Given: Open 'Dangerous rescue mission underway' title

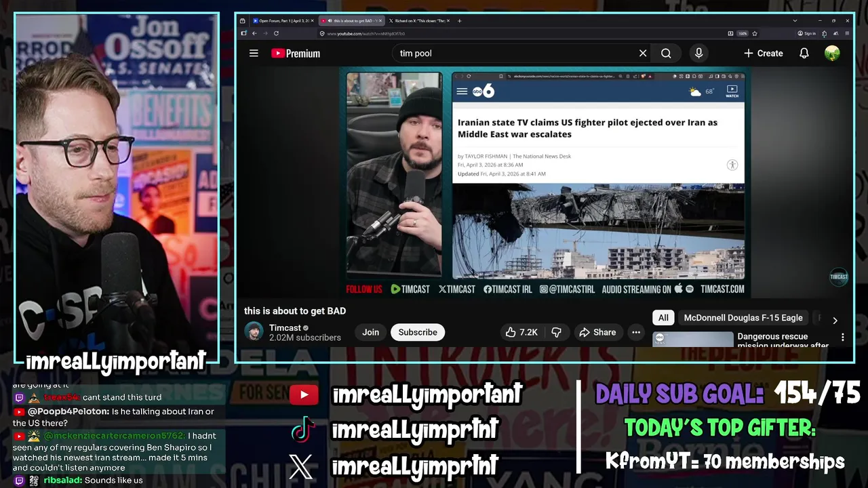Looking at the screenshot, I should point(783,341).
